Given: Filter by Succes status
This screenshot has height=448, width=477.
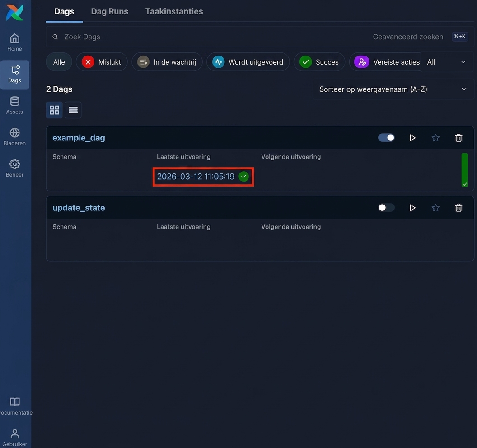Looking at the screenshot, I should pyautogui.click(x=319, y=62).
